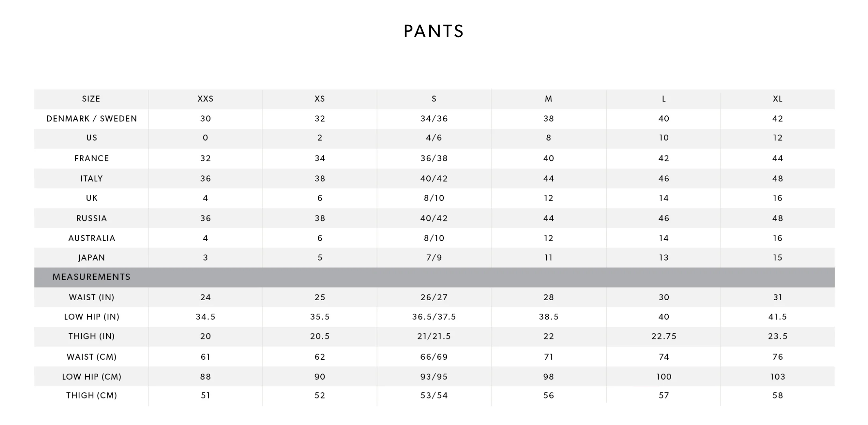Viewport: 868px width, 425px height.
Task: Select the WAIST (IN) row label
Action: [x=92, y=297]
